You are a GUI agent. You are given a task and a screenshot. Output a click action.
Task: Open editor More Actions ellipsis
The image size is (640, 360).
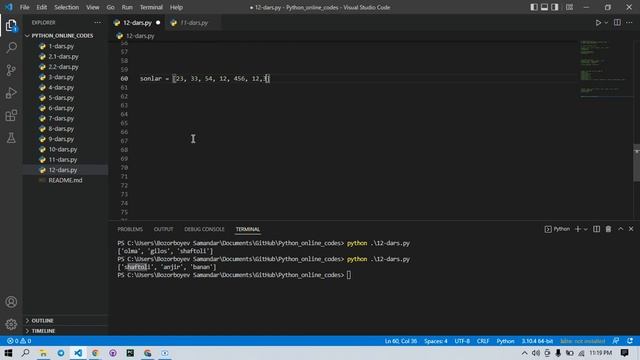(x=629, y=23)
